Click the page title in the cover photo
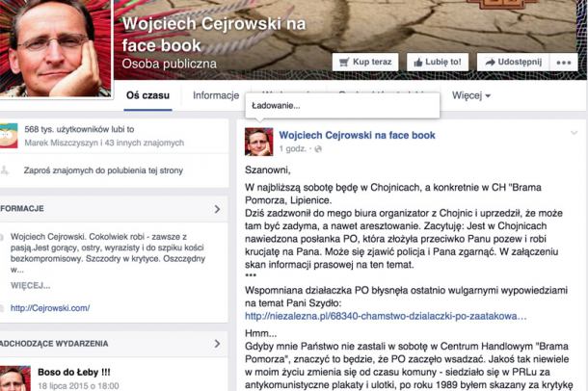The width and height of the screenshot is (588, 391). tap(214, 35)
